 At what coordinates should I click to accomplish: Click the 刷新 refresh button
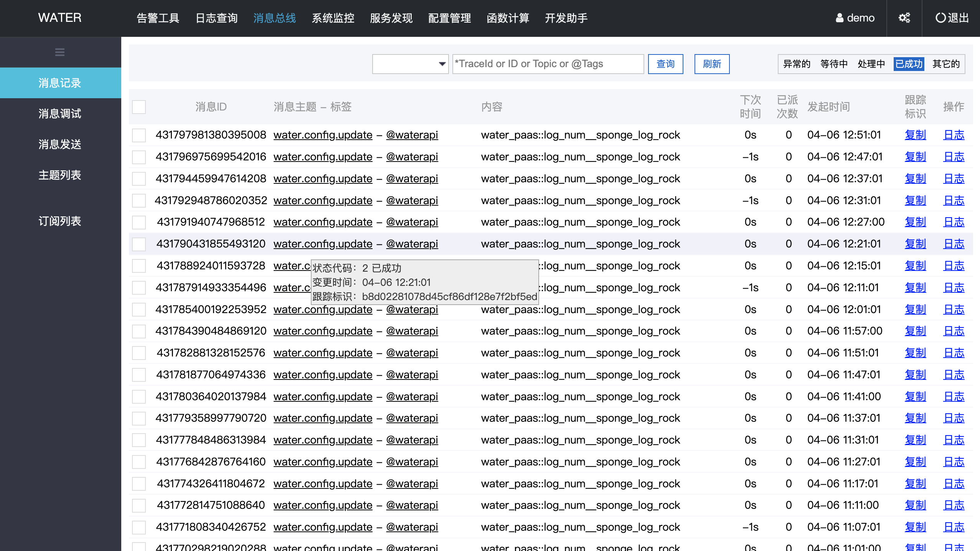click(x=712, y=64)
